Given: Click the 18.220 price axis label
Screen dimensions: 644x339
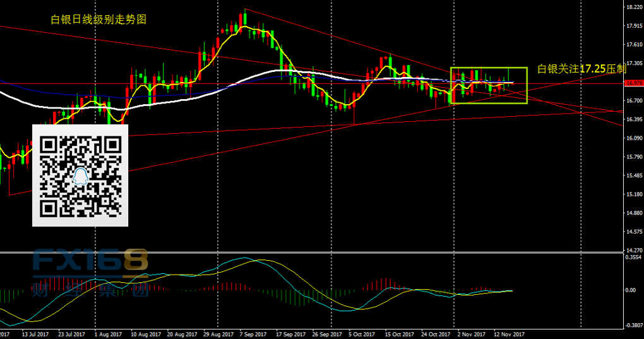Looking at the screenshot, I should [x=633, y=8].
